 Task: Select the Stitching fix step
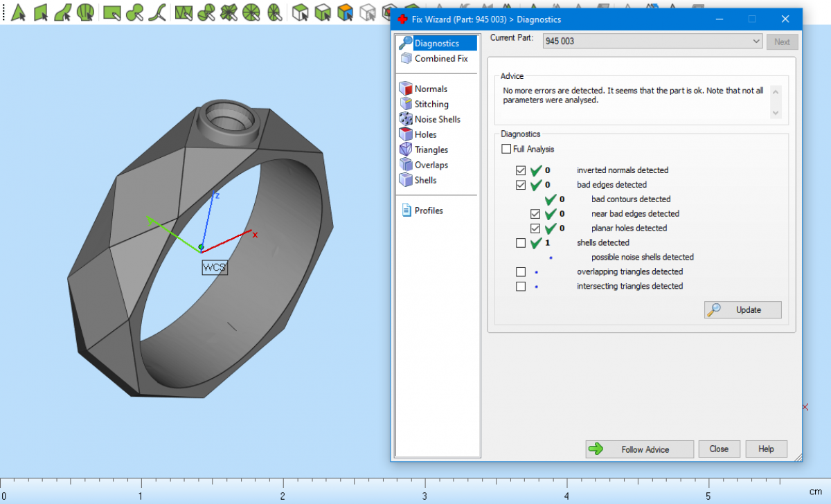pos(431,104)
